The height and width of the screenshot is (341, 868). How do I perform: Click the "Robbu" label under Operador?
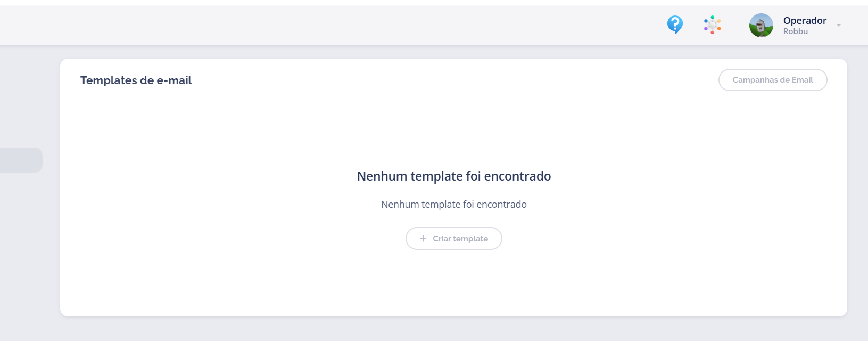click(x=795, y=31)
